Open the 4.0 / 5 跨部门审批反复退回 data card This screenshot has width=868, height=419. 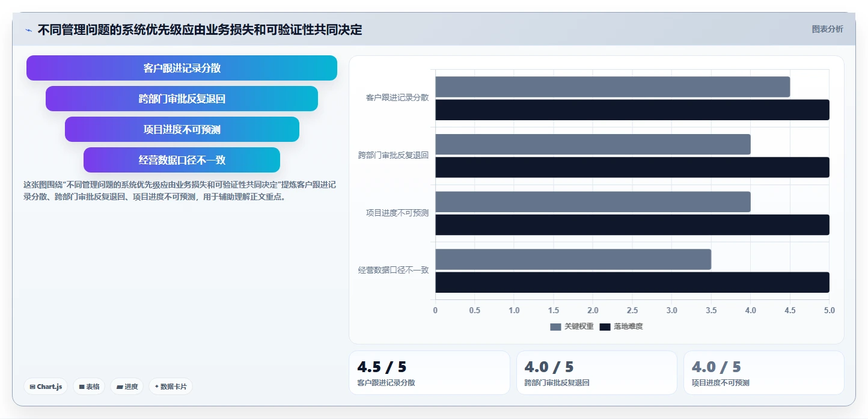click(596, 373)
